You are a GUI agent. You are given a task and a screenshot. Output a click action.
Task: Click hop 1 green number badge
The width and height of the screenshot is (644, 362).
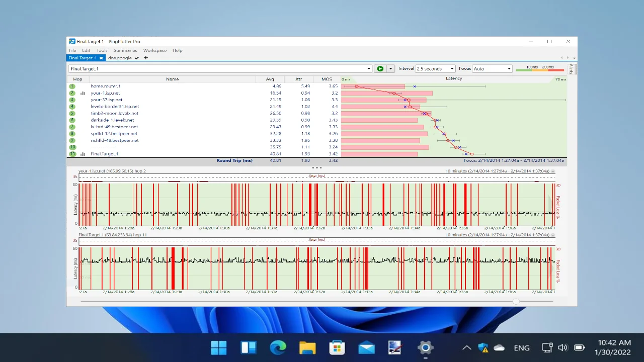72,86
